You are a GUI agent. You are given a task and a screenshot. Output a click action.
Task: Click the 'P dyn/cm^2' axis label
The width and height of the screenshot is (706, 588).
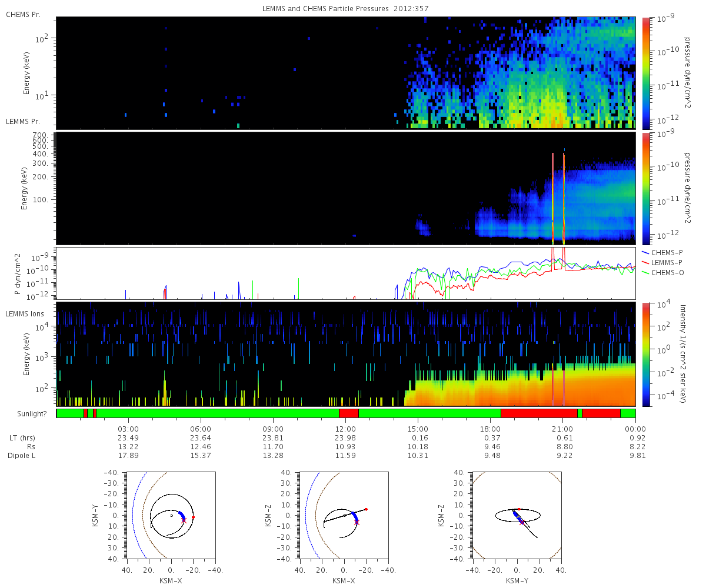[x=17, y=273]
